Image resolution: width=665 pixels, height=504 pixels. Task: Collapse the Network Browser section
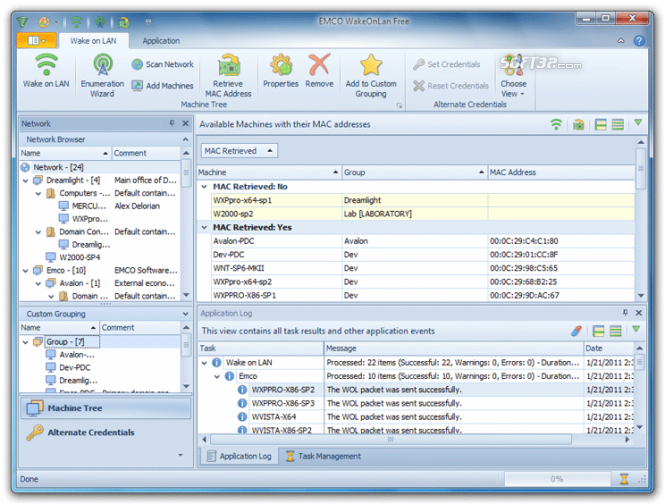(185, 140)
